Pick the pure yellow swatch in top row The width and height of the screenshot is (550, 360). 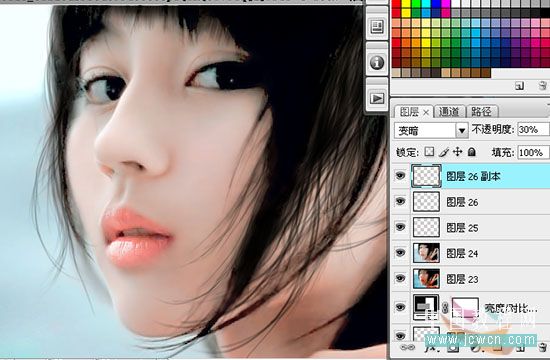pos(406,4)
